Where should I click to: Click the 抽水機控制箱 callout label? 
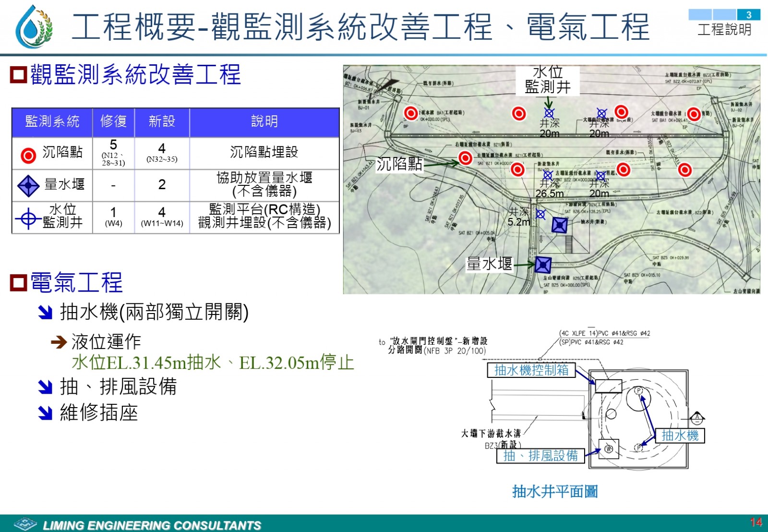point(531,370)
